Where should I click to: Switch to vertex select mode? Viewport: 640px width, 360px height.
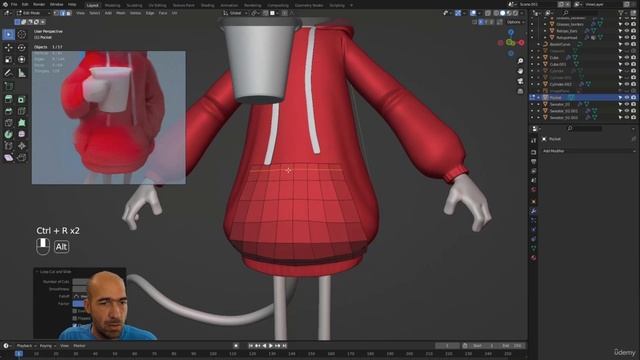56,13
